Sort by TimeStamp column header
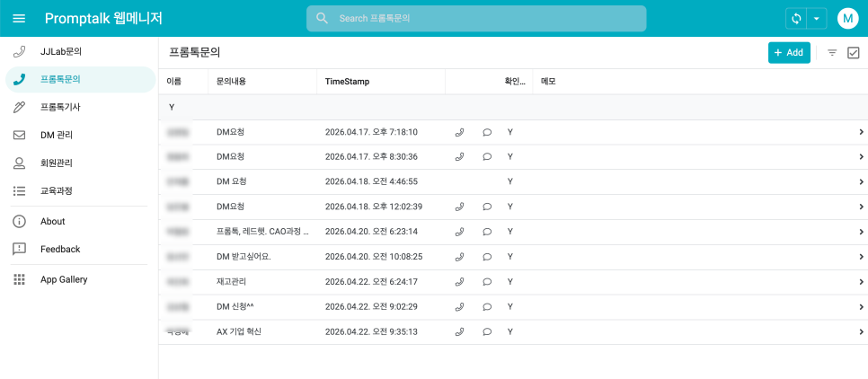This screenshot has width=868, height=379. tap(347, 82)
